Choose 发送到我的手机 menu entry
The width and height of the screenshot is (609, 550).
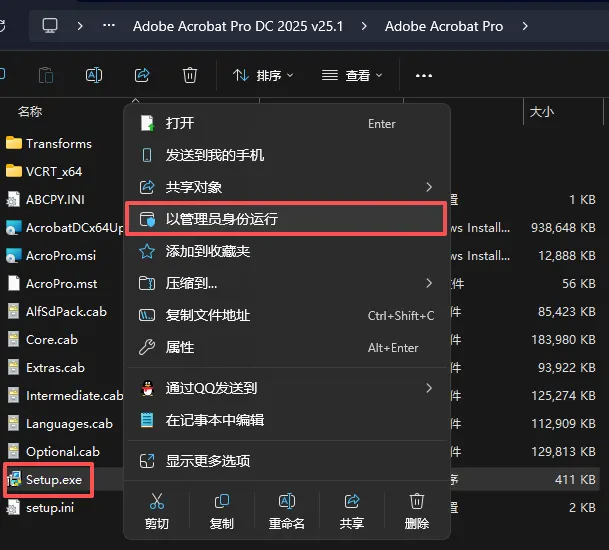287,155
